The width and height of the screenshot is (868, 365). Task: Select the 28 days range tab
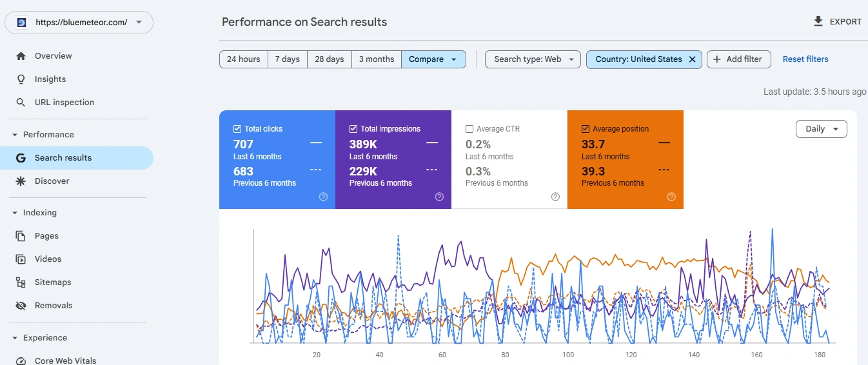pos(330,59)
